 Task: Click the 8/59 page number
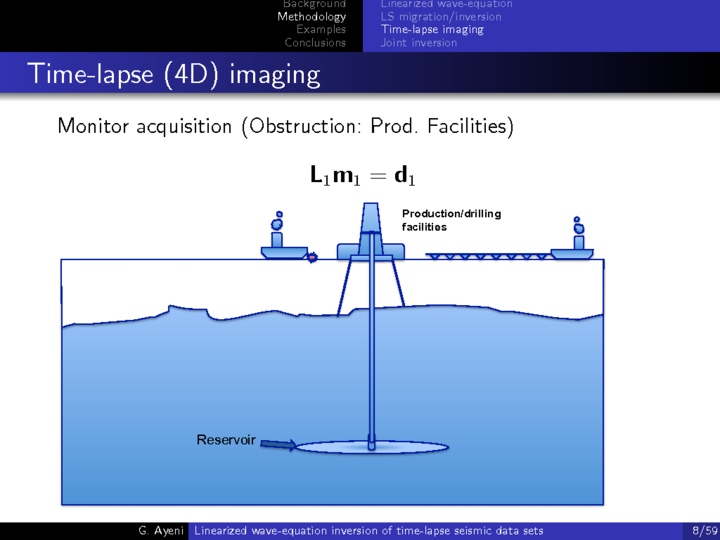[x=703, y=530]
